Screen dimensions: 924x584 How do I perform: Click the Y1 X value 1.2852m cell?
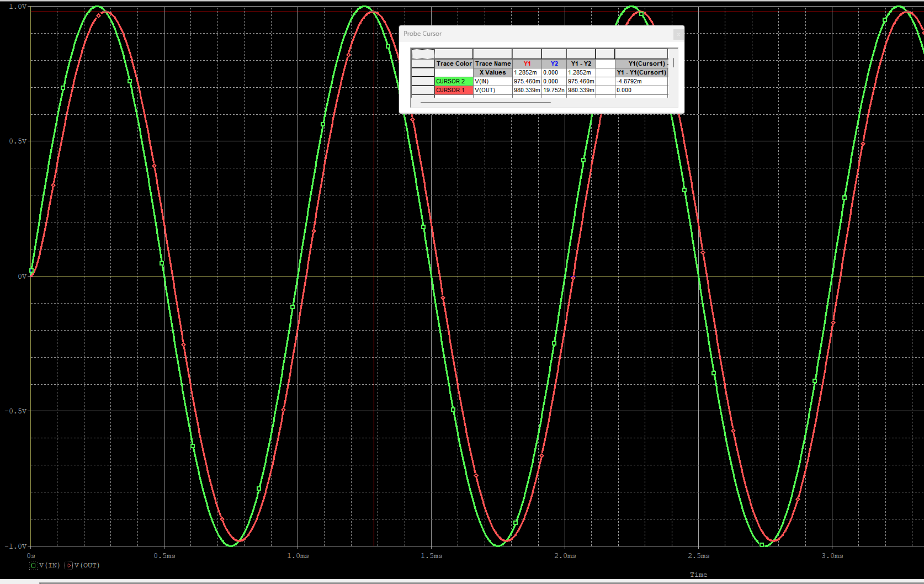pos(527,72)
